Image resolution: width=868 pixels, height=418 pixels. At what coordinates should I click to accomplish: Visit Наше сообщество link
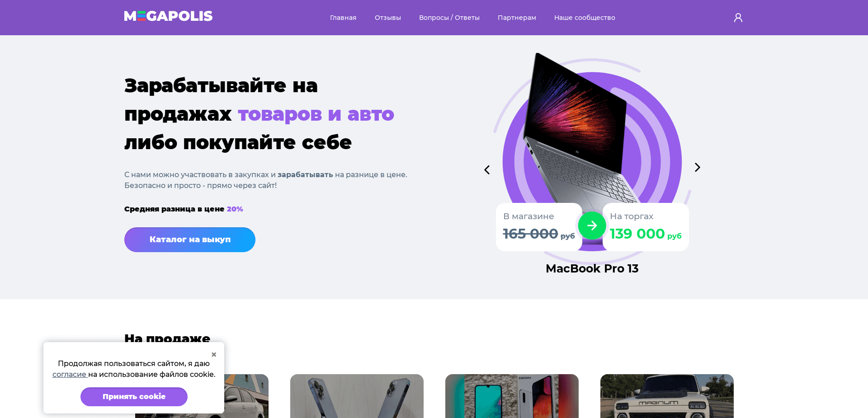point(585,18)
